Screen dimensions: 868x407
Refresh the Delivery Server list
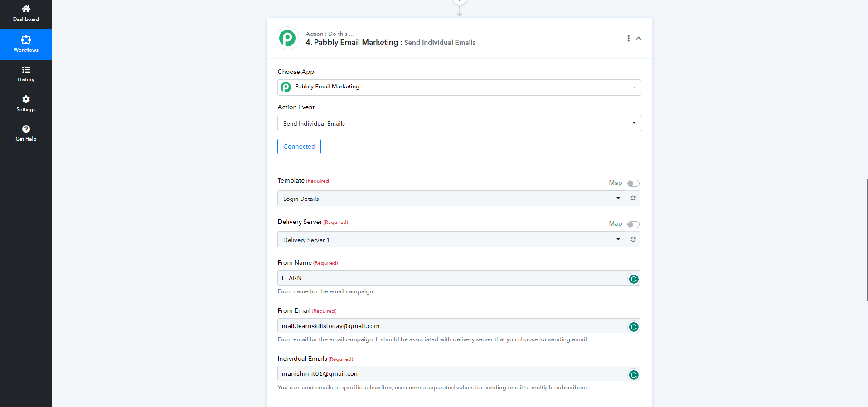click(633, 239)
